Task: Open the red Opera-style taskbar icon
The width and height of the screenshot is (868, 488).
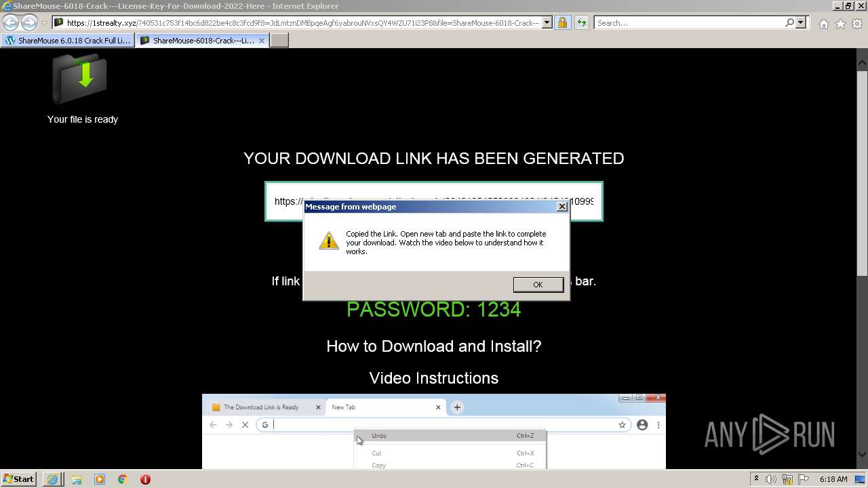Action: point(145,479)
